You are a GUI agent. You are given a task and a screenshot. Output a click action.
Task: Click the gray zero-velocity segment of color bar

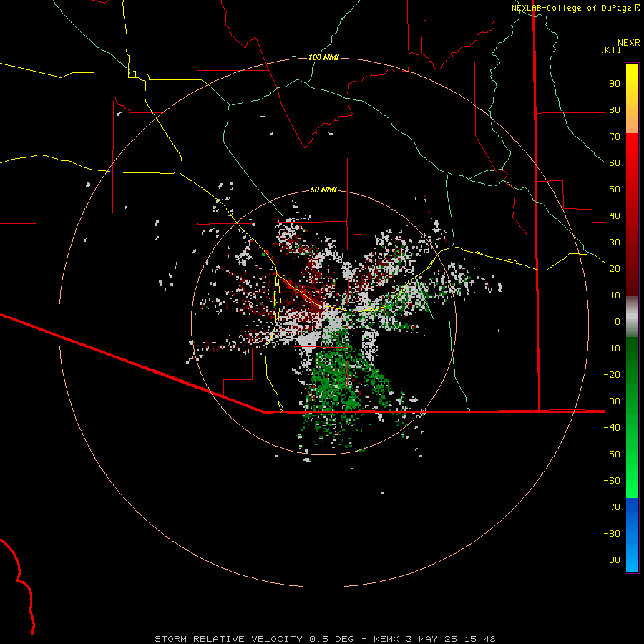pos(632,317)
